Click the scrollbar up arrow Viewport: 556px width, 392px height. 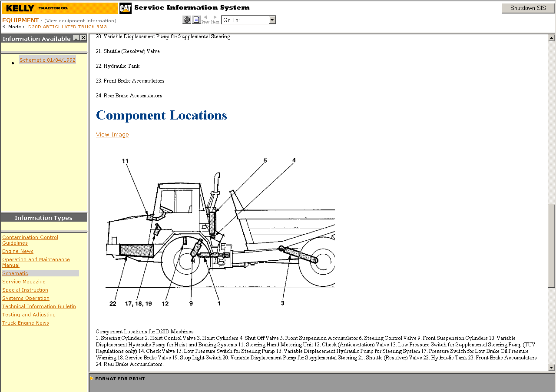pyautogui.click(x=552, y=38)
